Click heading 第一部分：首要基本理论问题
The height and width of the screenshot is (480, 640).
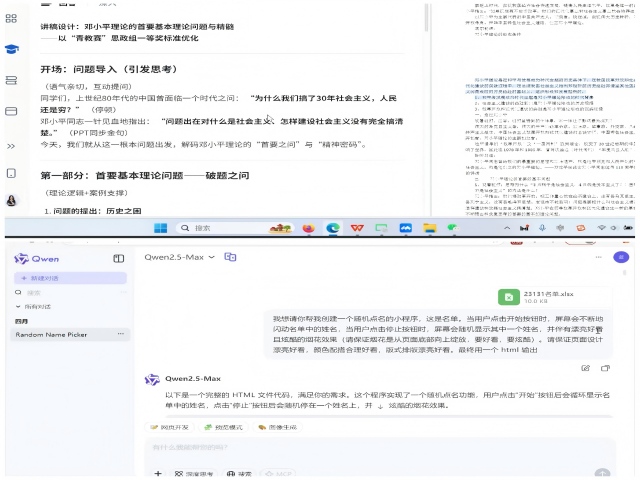144,176
